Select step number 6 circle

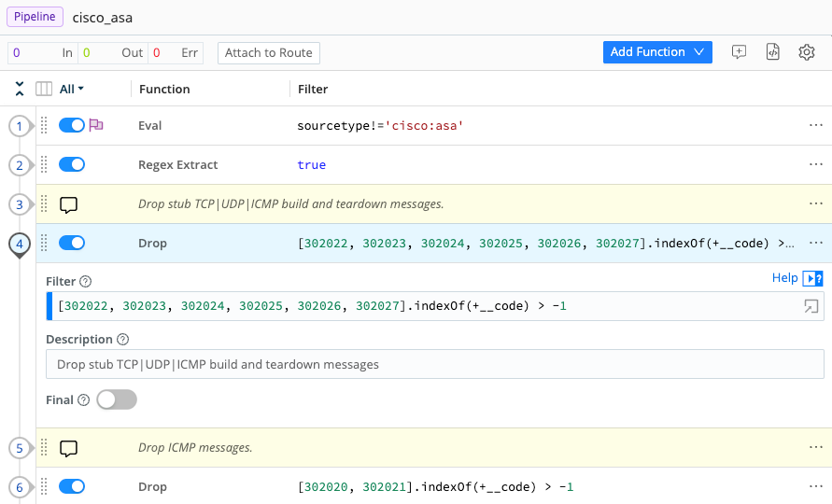point(20,487)
